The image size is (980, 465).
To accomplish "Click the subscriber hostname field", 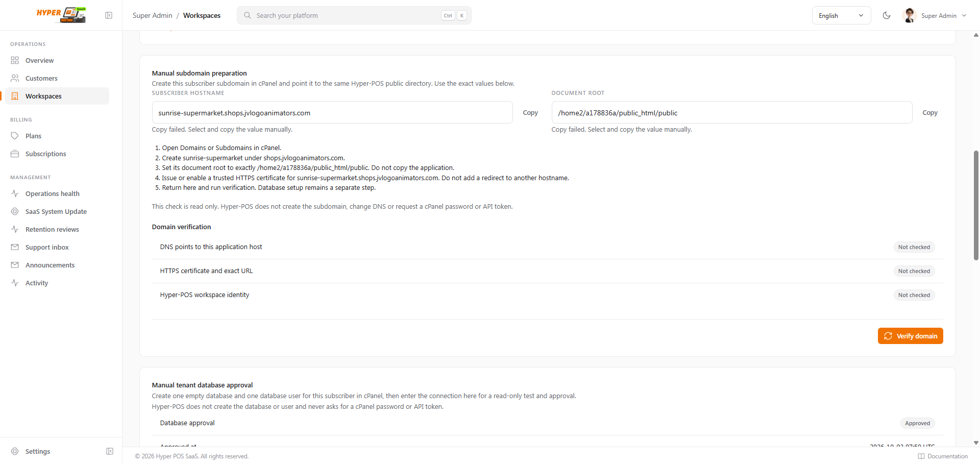I will [x=332, y=112].
